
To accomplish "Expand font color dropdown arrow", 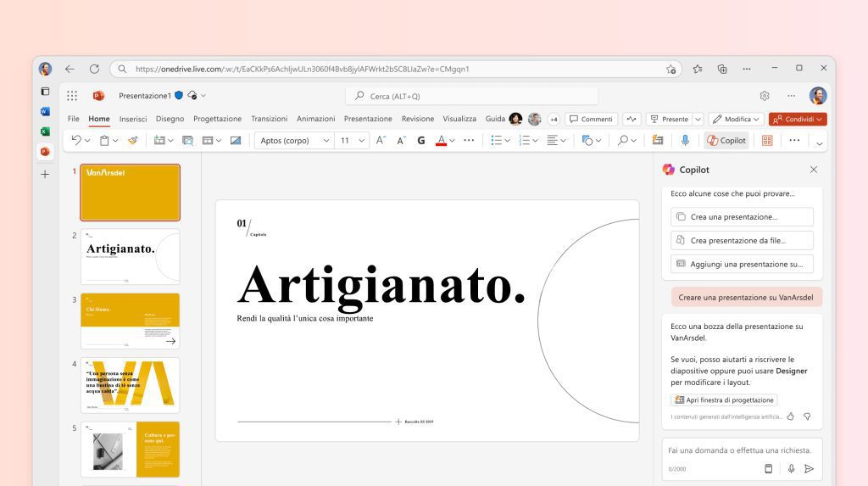I will pos(452,141).
